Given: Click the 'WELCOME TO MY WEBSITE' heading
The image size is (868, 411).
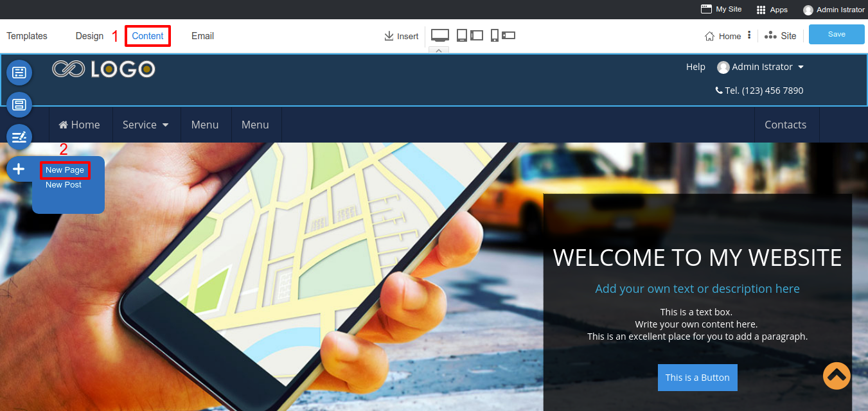Looking at the screenshot, I should tap(698, 258).
